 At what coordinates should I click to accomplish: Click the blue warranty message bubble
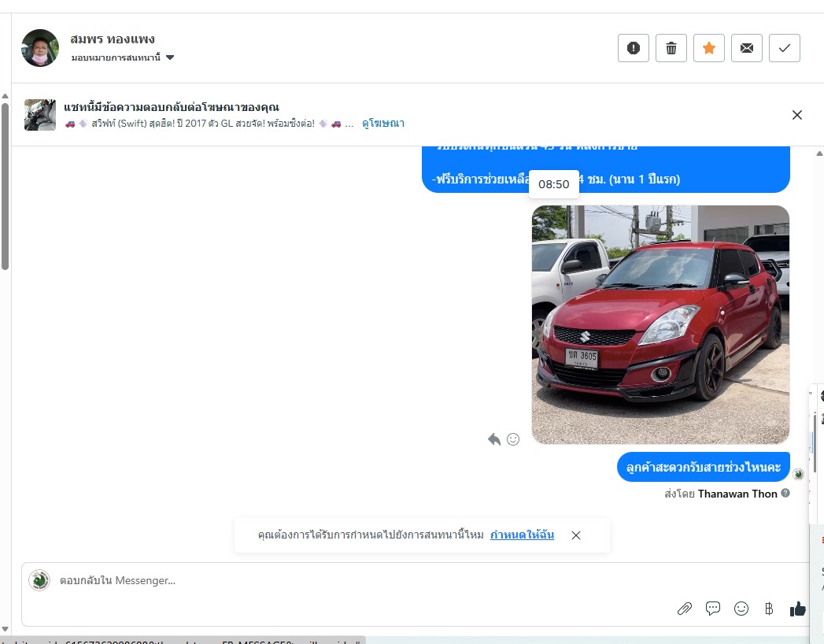[606, 169]
